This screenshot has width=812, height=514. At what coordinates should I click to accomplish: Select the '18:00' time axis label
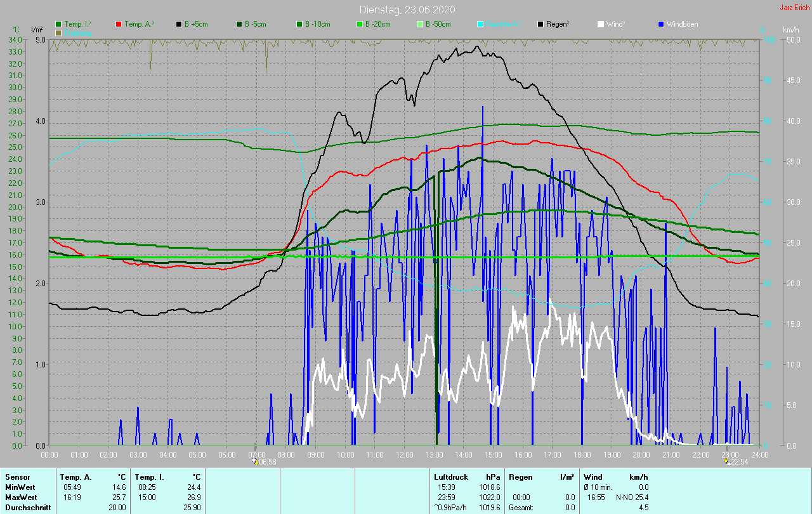(x=582, y=454)
